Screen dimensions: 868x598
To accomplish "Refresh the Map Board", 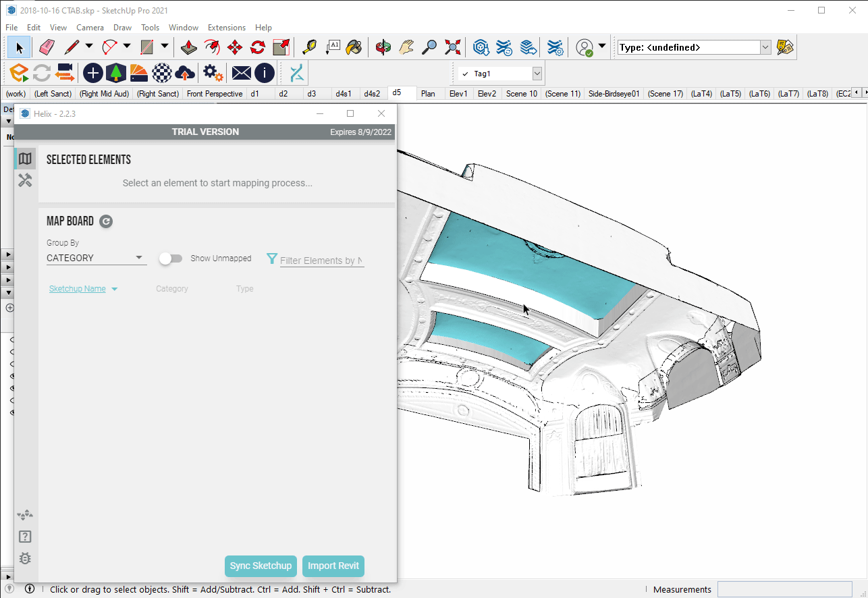I will point(106,221).
